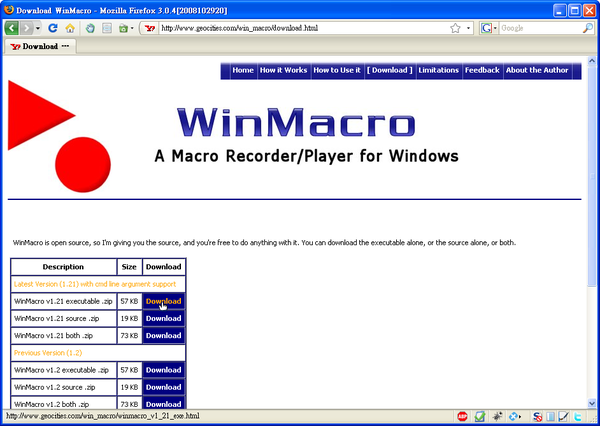600x426 pixels.
Task: Focus the address bar with the geocities URL
Action: (x=302, y=28)
